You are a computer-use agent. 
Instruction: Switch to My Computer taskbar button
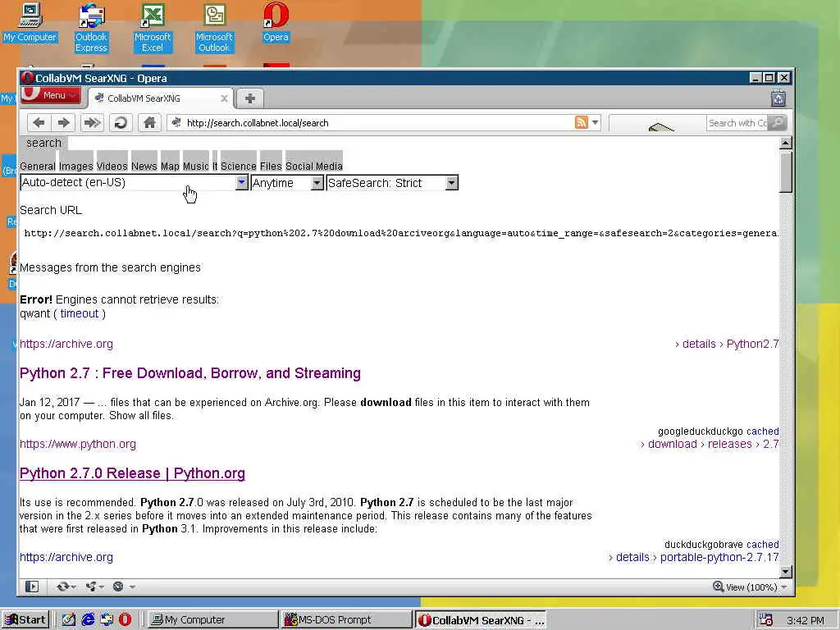pyautogui.click(x=212, y=620)
